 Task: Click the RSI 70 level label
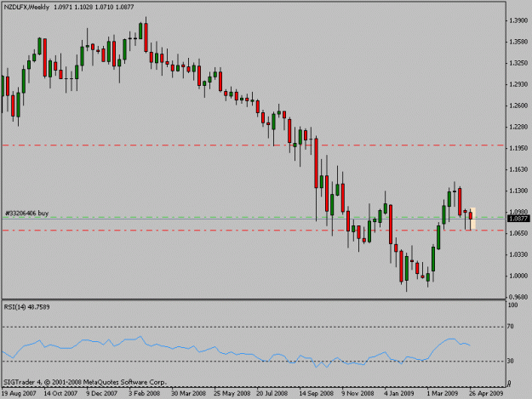point(510,327)
